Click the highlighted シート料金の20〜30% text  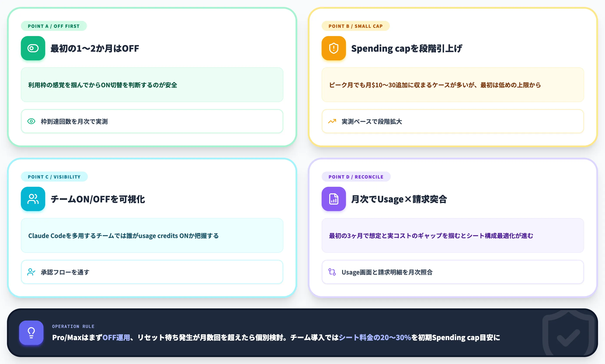click(x=375, y=338)
